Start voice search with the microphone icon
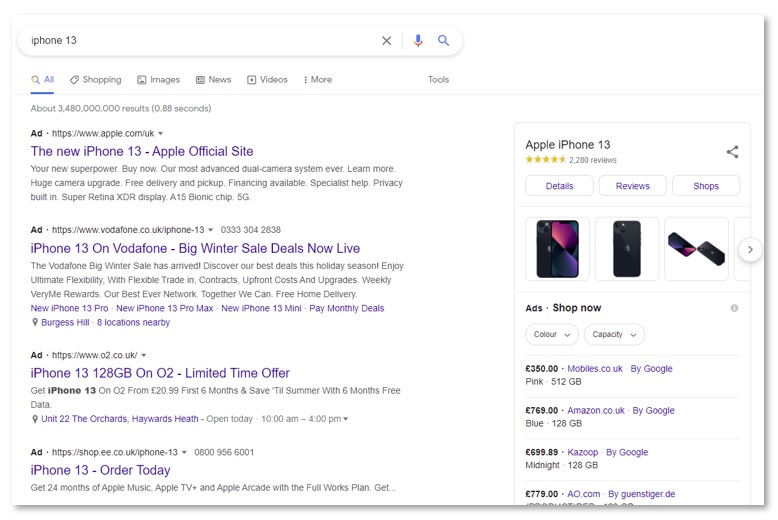This screenshot has height=520, width=778. 418,41
